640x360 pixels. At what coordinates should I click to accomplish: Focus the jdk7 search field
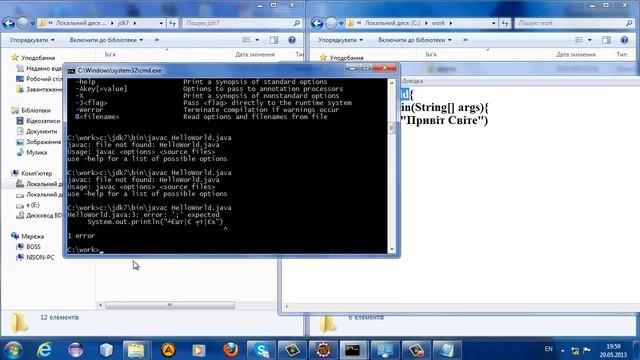pos(242,23)
